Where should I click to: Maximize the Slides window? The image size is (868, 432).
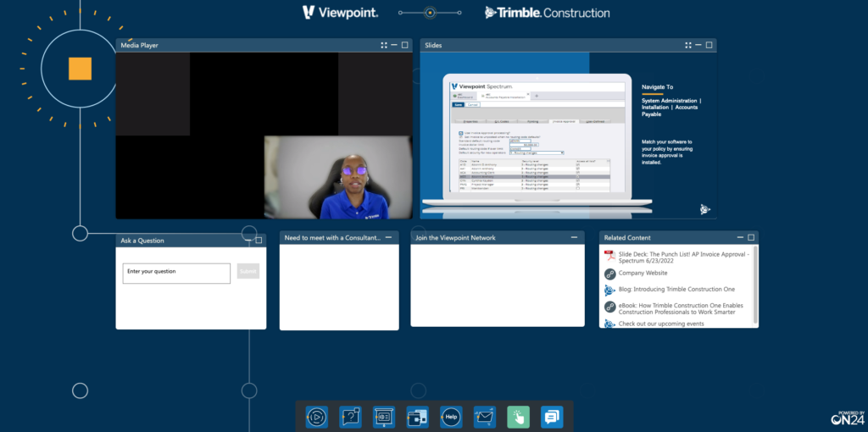[709, 46]
